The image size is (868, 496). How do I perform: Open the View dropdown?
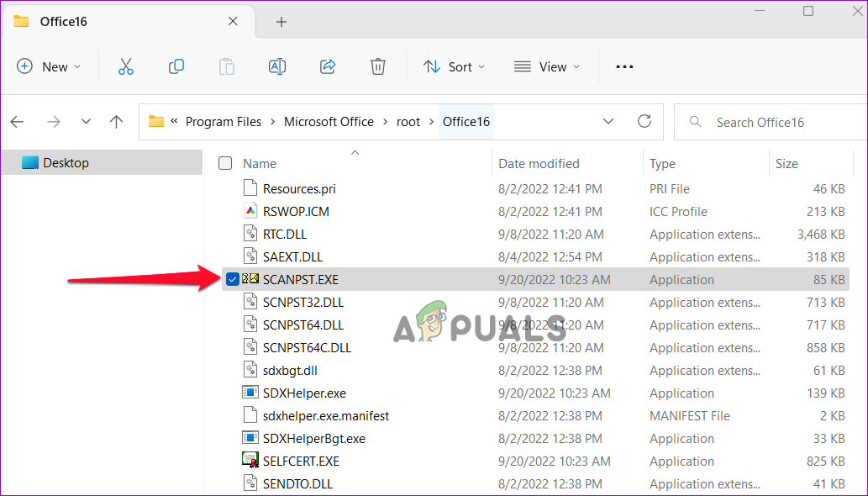click(x=547, y=66)
